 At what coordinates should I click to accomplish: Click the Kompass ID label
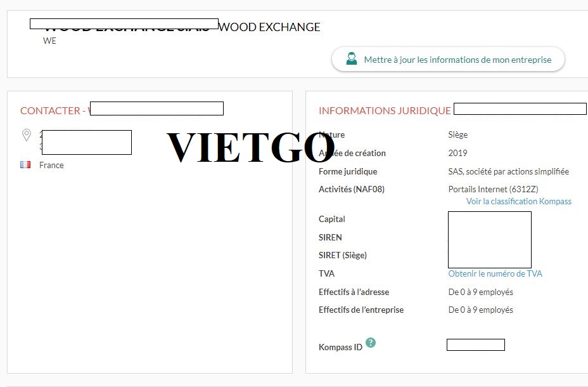point(340,347)
